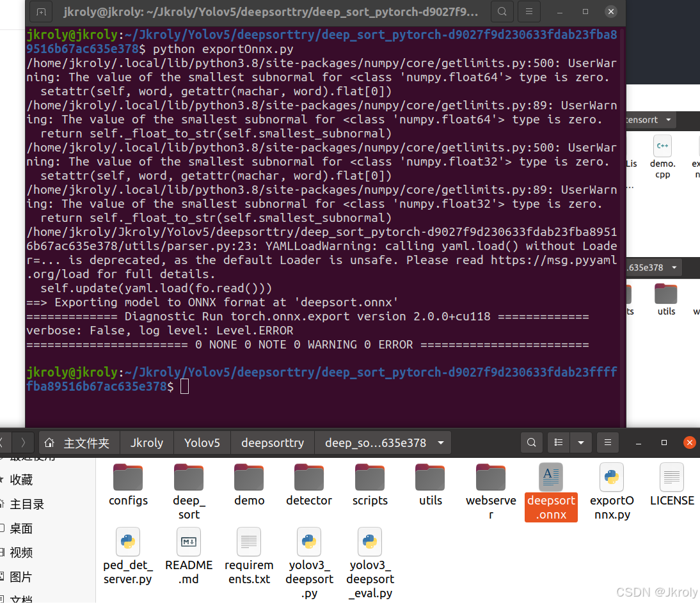This screenshot has width=700, height=603.
Task: Expand the deep_so...635e378 breadcrumb dropdown
Action: (x=439, y=442)
